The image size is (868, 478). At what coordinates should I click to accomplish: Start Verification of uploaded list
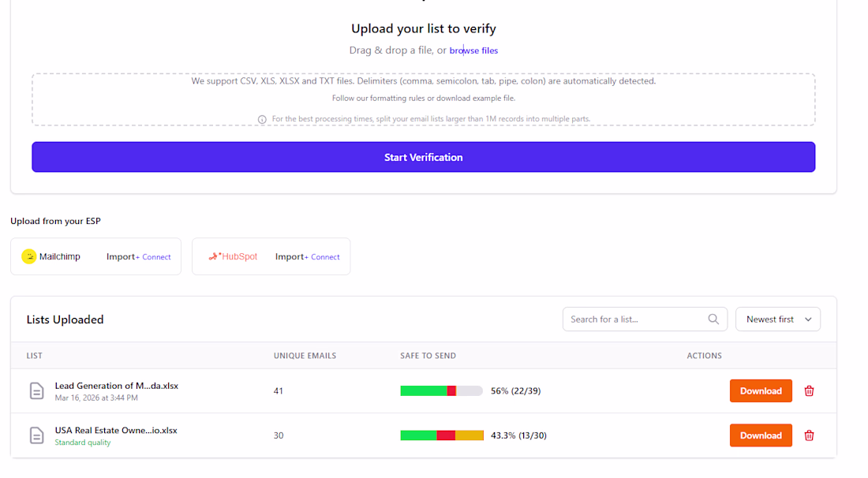coord(424,157)
